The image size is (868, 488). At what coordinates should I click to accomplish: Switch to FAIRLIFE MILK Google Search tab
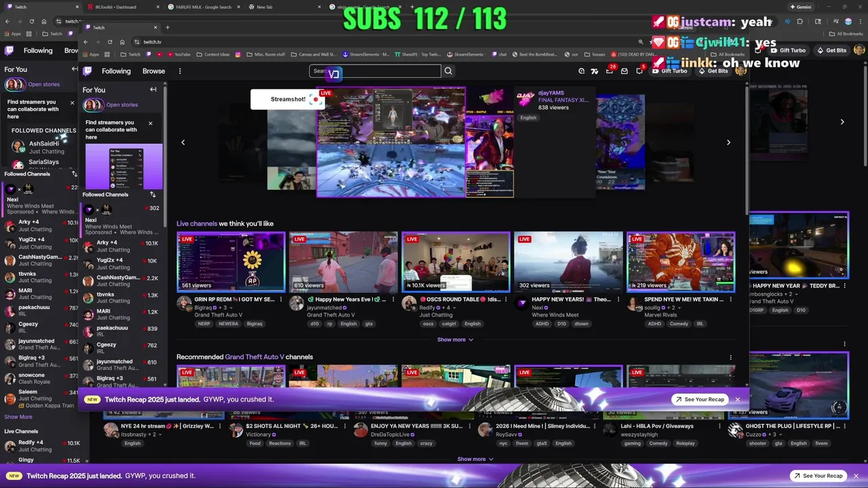(x=203, y=7)
